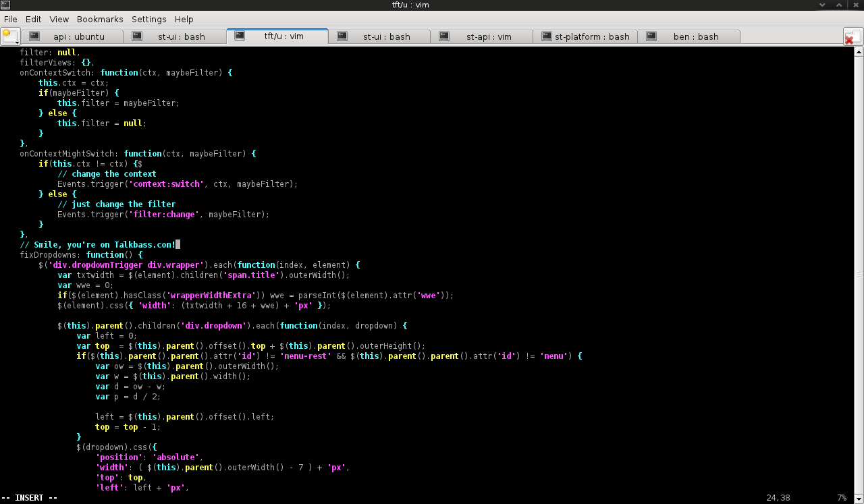Open the File menu

[x=11, y=19]
